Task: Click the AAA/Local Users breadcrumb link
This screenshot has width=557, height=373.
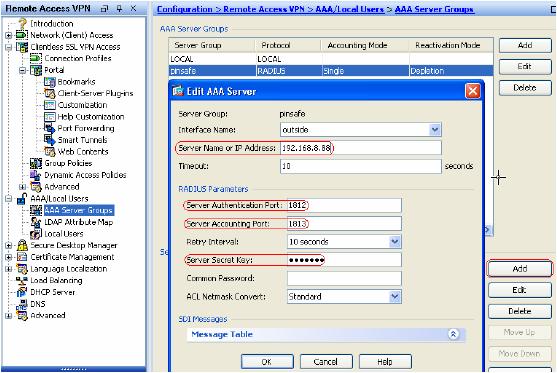Action: pos(350,9)
